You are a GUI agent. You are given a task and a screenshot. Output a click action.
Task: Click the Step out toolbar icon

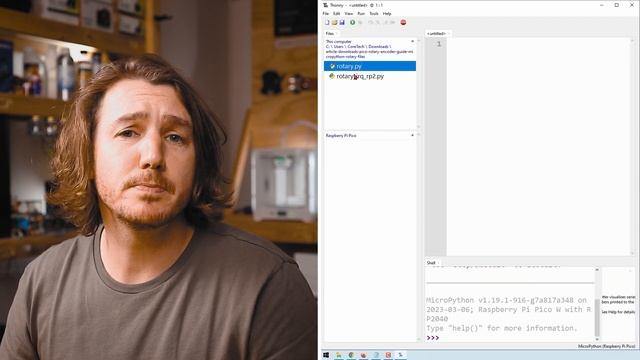pos(385,22)
